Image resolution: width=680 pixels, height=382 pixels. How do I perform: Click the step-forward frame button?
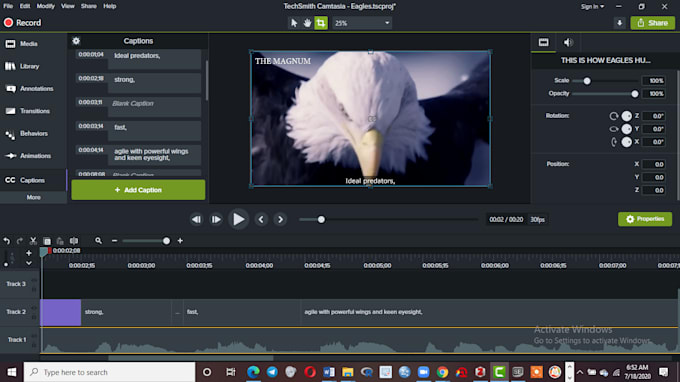[216, 219]
